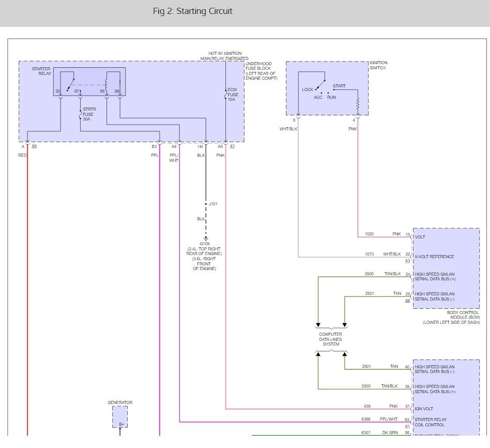Select the Starter Relay Coil Control pin
The image size is (490, 448).
[432, 422]
